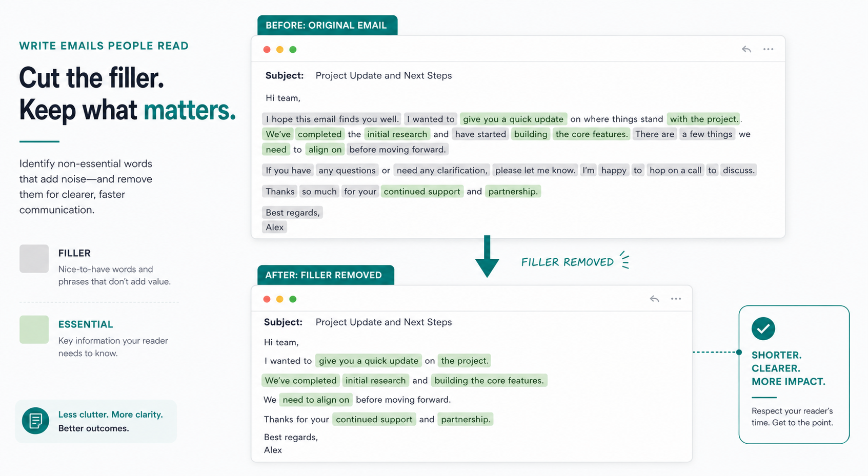
Task: Click the document icon beside 'Less clutter. More clarity.'
Action: [35, 421]
